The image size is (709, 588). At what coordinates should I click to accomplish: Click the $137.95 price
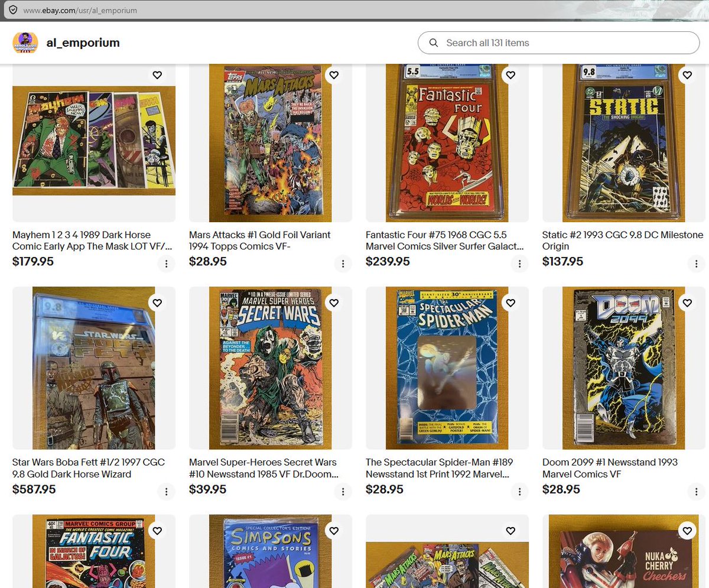(563, 261)
